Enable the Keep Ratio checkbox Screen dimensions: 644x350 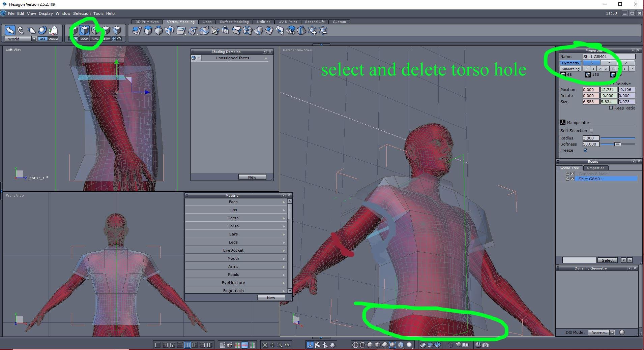pyautogui.click(x=611, y=108)
